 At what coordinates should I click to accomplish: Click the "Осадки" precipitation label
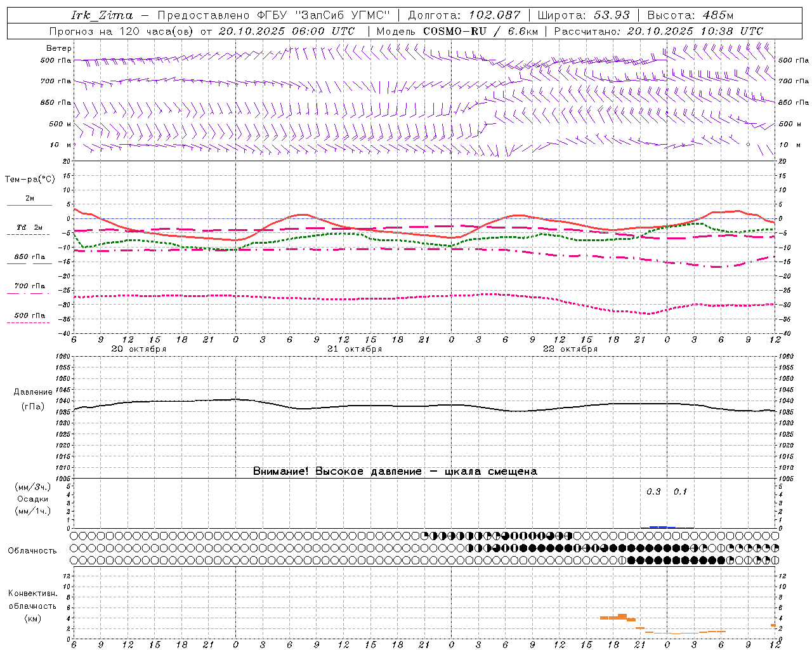pyautogui.click(x=33, y=499)
